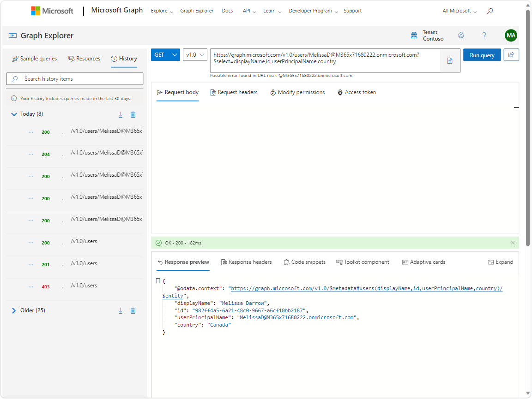532x399 pixels.
Task: Open the v1.0 version dropdown
Action: click(195, 55)
